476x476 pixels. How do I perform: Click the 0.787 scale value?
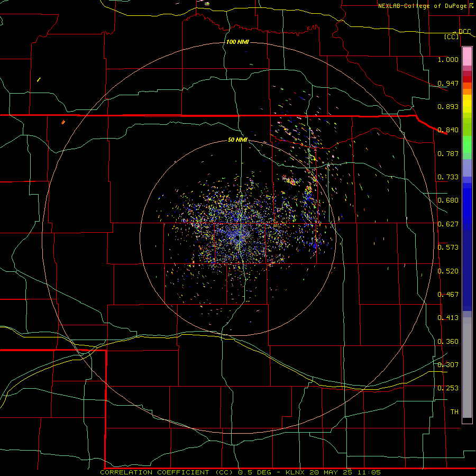[448, 153]
